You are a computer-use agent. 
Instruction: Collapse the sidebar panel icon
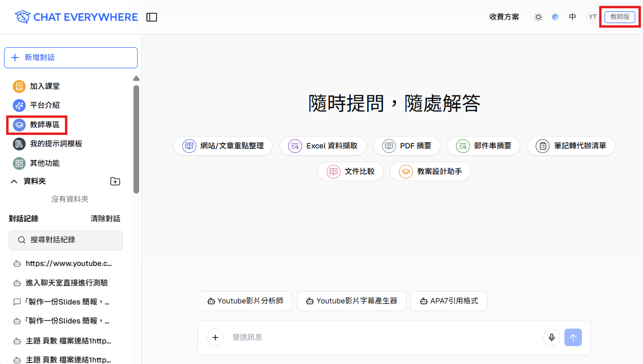point(152,17)
